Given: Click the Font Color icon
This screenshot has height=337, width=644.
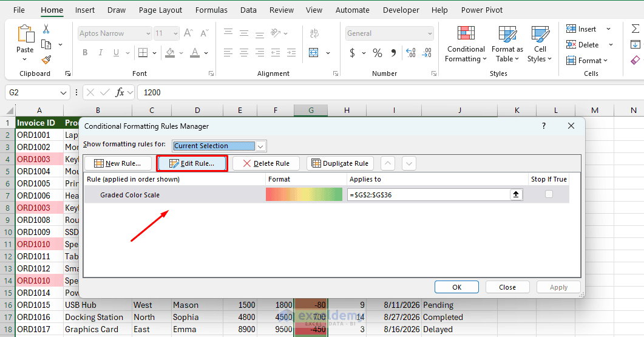Looking at the screenshot, I should tap(195, 53).
